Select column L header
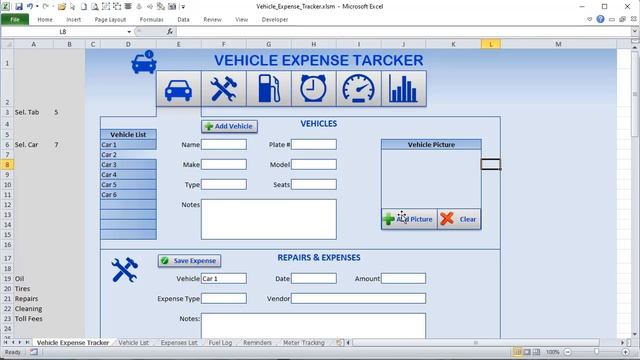 click(491, 44)
